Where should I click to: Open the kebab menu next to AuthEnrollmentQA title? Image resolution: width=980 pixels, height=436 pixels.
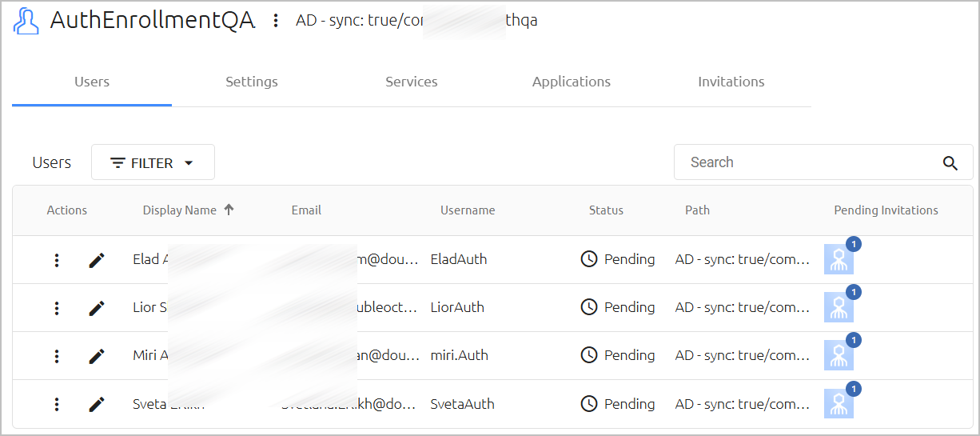[x=276, y=21]
